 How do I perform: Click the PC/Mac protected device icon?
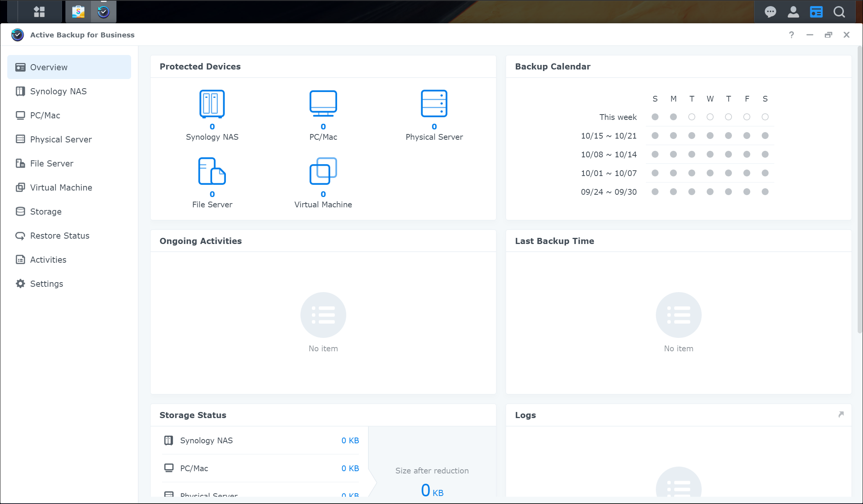pos(323,104)
